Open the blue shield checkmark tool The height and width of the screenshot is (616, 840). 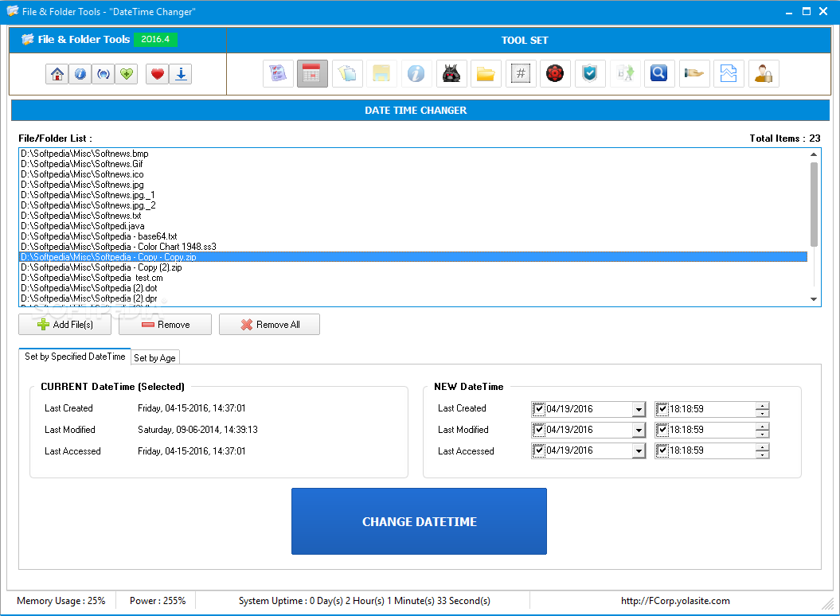click(590, 73)
